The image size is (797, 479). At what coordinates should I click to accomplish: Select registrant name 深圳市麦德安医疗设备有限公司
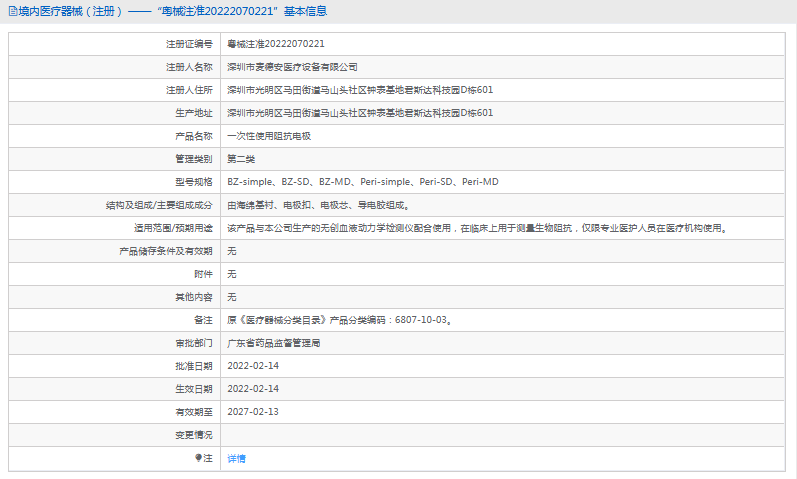tap(292, 67)
